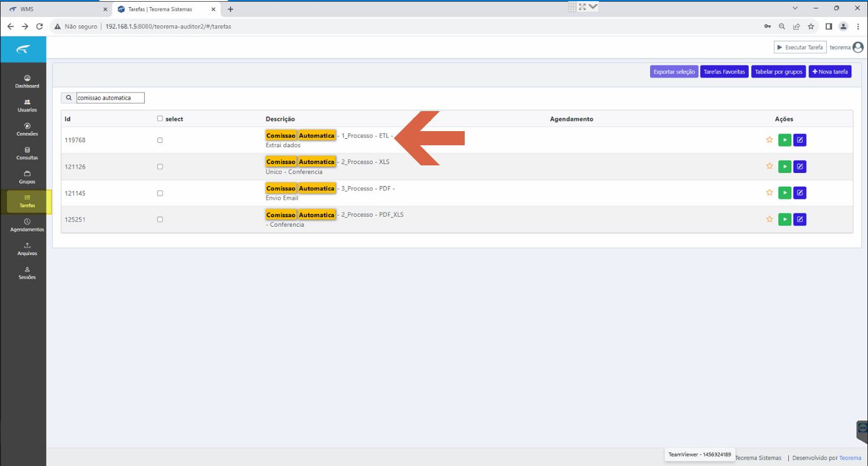Favorite task 121145 with star icon
The image size is (868, 466).
pyautogui.click(x=769, y=193)
